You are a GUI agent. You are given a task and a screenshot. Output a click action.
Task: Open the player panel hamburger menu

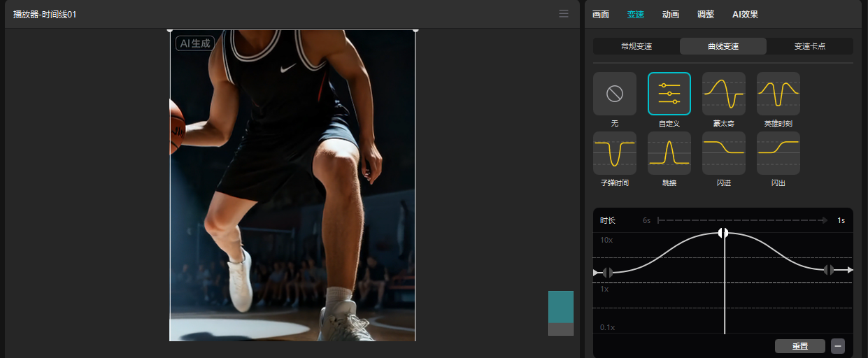click(x=564, y=14)
